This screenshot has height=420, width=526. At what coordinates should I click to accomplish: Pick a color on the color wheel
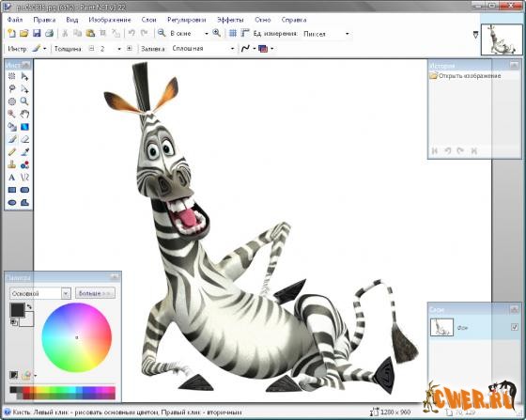pos(76,337)
